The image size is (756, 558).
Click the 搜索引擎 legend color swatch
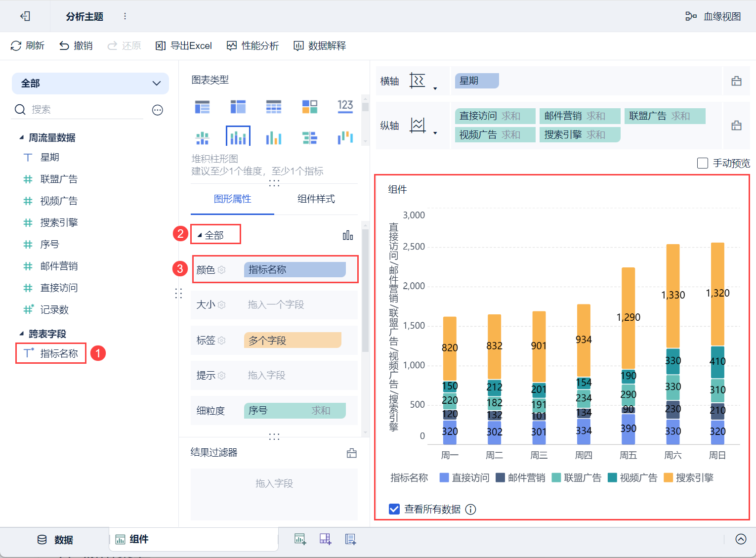coord(669,477)
